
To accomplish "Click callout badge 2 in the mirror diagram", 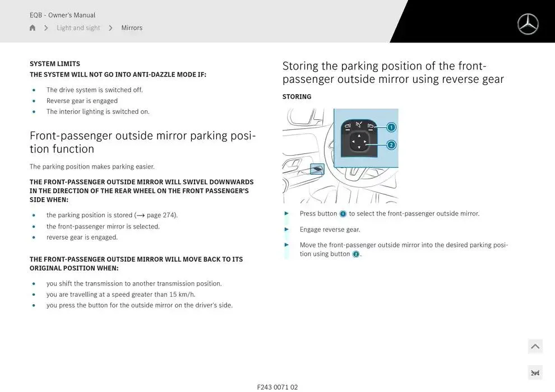I will pos(391,144).
